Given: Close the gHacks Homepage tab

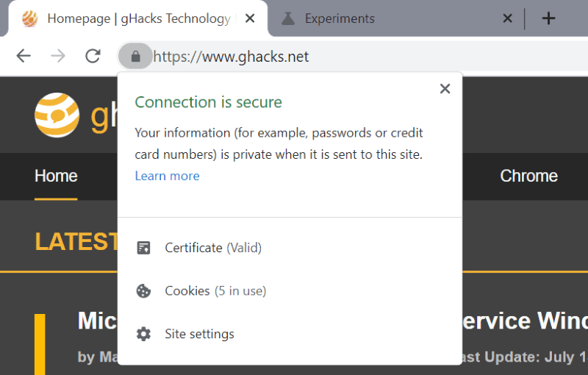Looking at the screenshot, I should coord(250,18).
